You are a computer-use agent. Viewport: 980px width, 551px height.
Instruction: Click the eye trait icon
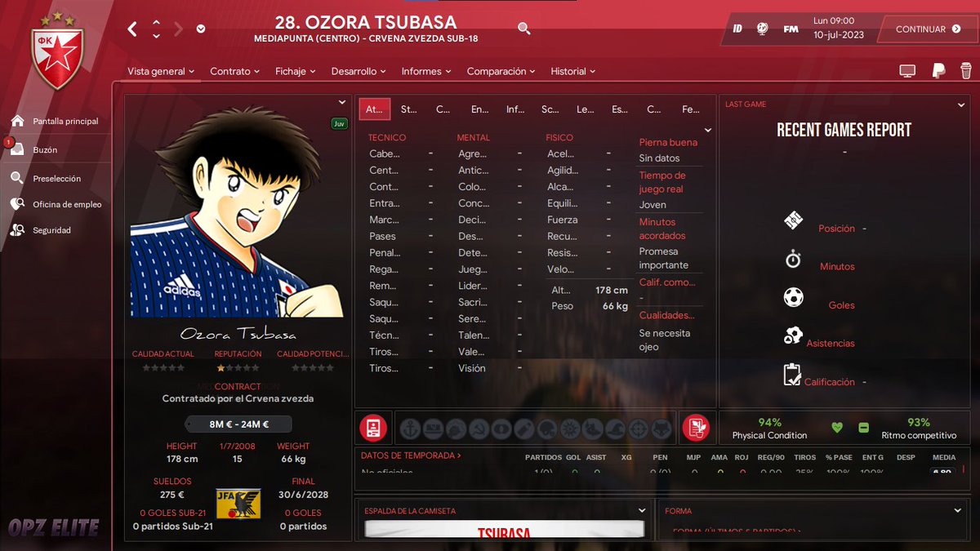[x=502, y=427]
